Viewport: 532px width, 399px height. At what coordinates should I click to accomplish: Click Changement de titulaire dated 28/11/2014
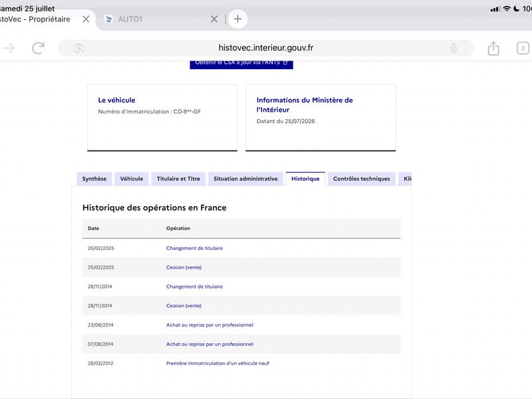coord(194,287)
